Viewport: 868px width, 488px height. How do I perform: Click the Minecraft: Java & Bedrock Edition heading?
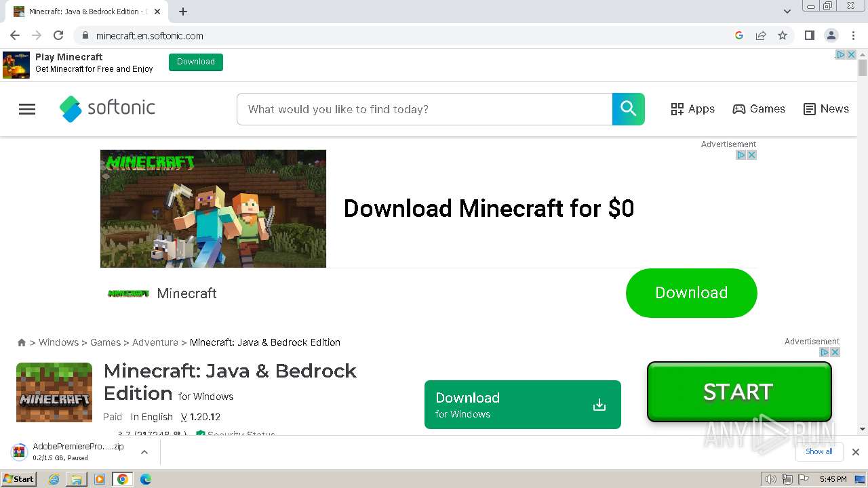(230, 382)
